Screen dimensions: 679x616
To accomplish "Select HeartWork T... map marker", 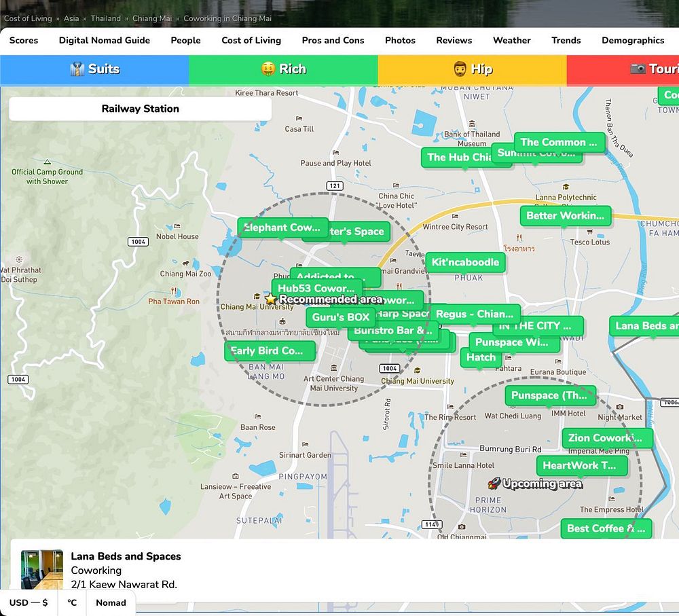I will click(582, 466).
